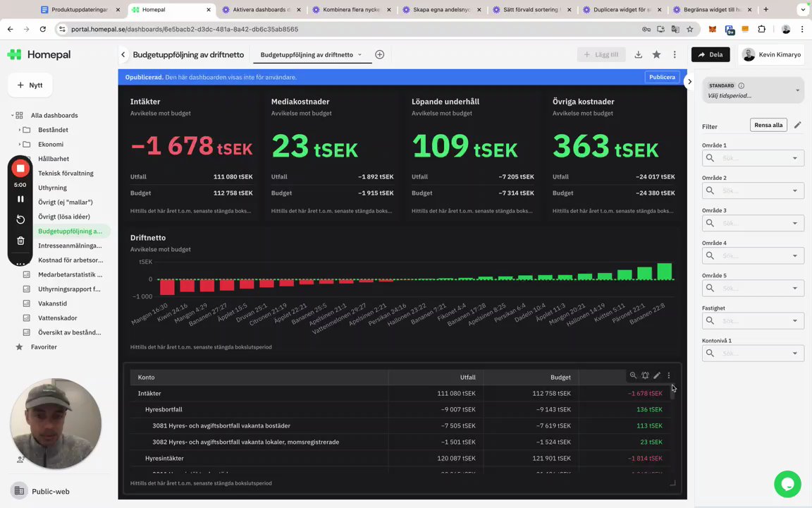Click the Publicera button

662,77
